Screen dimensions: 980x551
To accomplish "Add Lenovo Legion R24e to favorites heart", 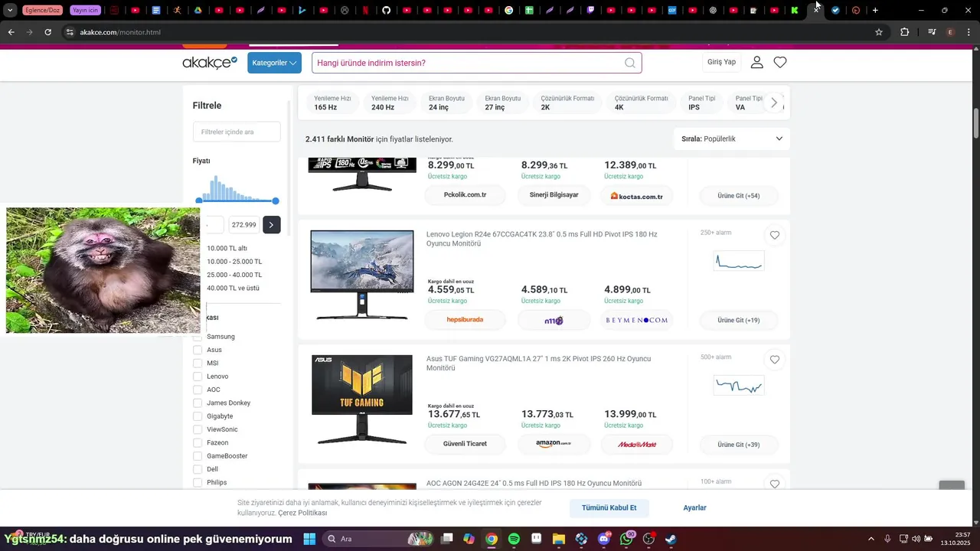I will tap(775, 236).
